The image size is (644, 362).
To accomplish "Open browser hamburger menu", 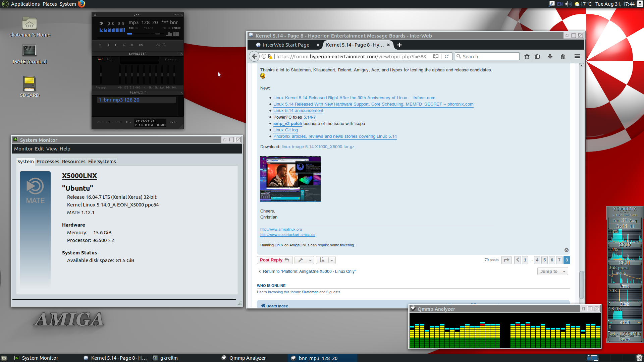I will (x=577, y=56).
